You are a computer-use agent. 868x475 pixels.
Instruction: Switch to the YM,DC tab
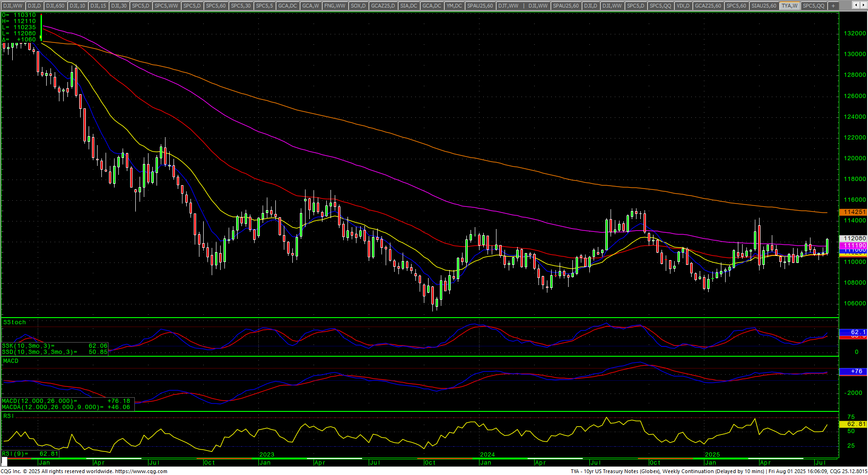pyautogui.click(x=455, y=6)
